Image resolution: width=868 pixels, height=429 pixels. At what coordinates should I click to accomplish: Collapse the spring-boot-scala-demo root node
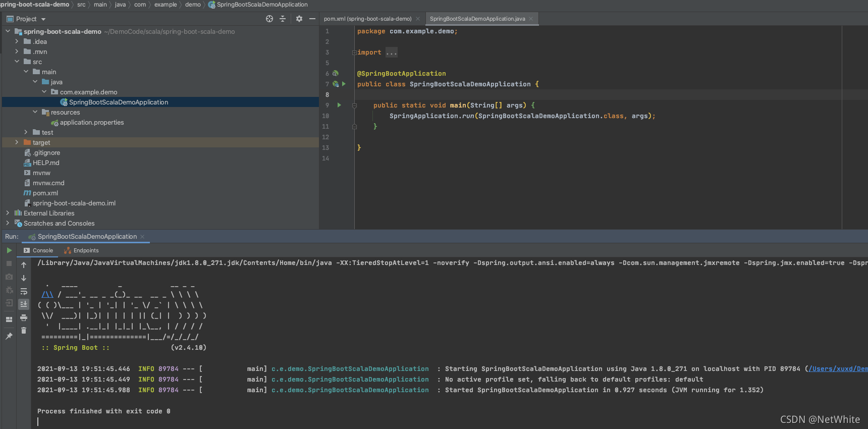tap(8, 31)
